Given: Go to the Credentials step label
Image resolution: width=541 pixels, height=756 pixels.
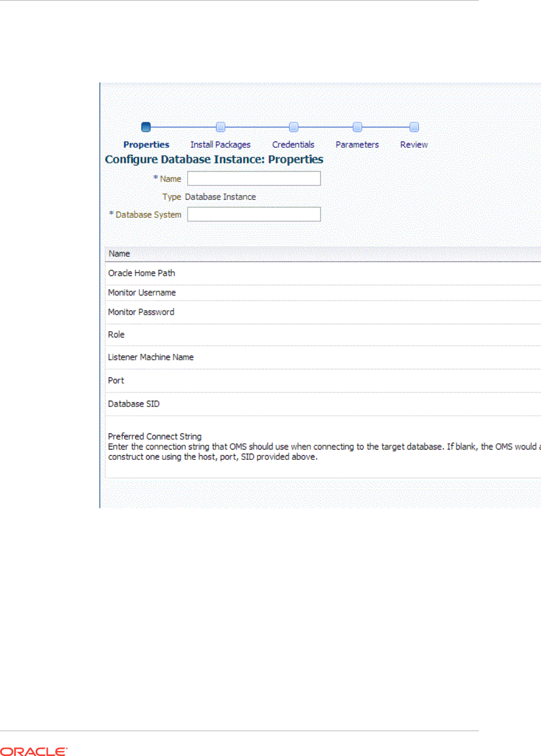Looking at the screenshot, I should pos(293,145).
